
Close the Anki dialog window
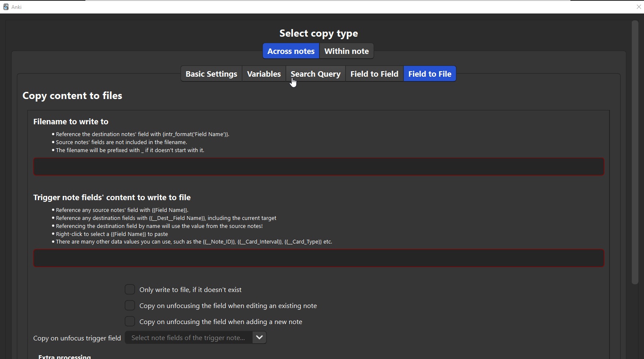639,7
